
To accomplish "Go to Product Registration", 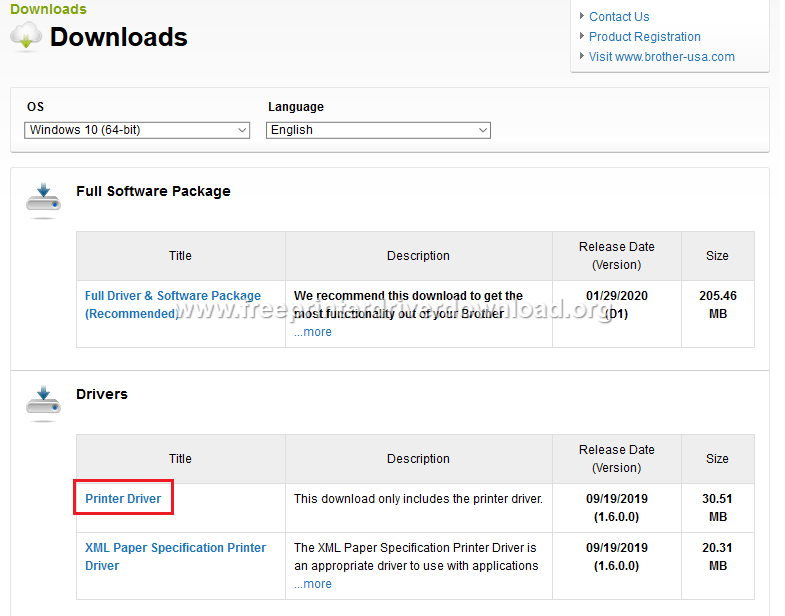I will point(644,36).
